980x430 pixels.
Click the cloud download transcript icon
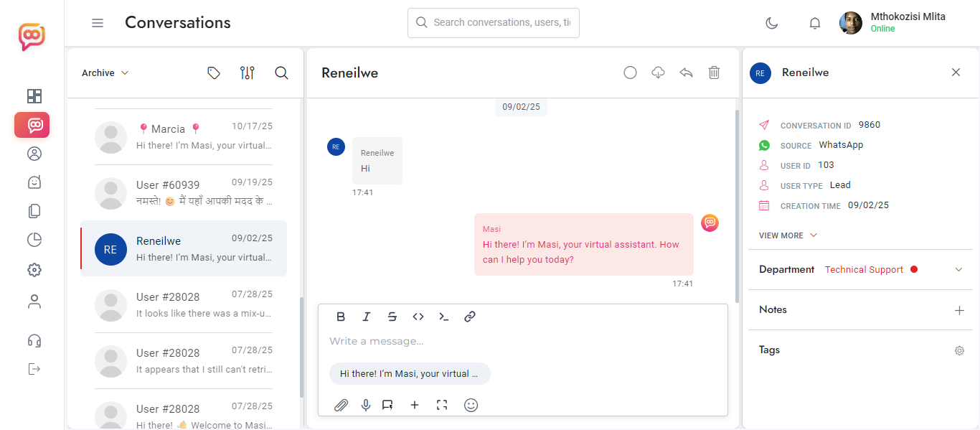tap(658, 73)
